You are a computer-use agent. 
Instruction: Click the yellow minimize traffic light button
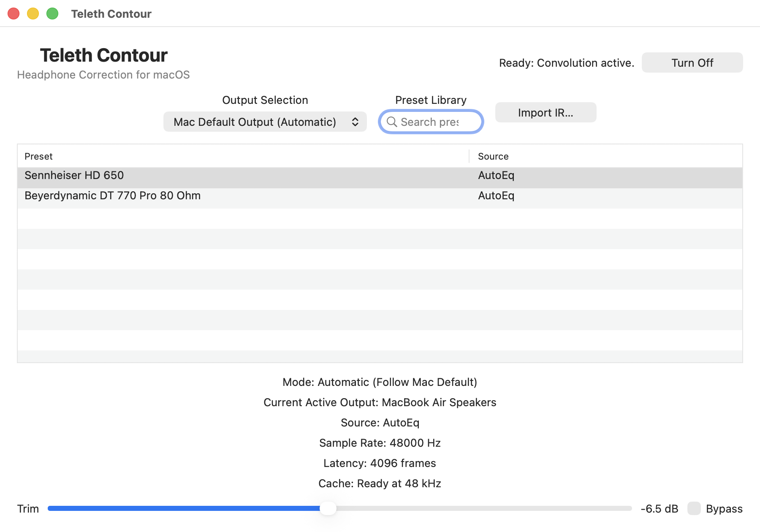(x=33, y=14)
